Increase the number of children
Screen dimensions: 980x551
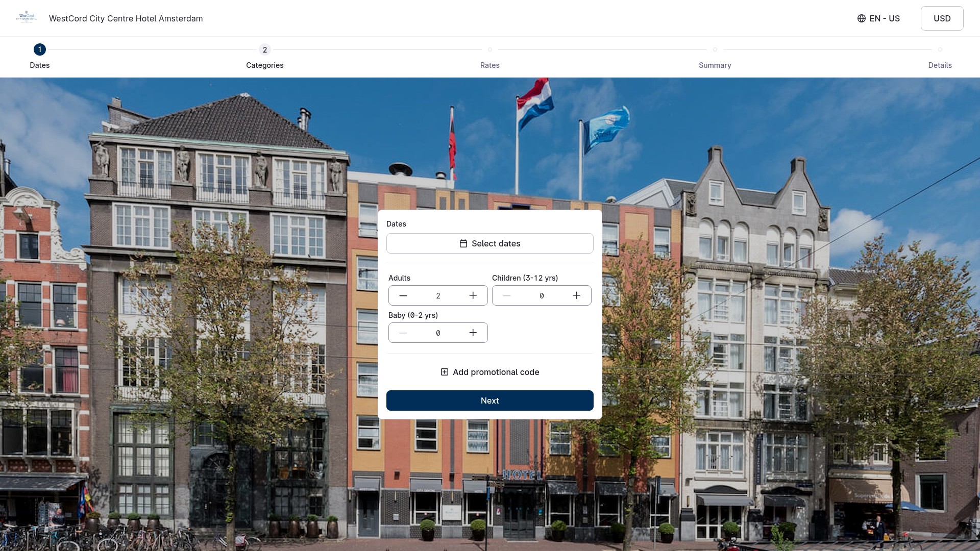pos(577,295)
